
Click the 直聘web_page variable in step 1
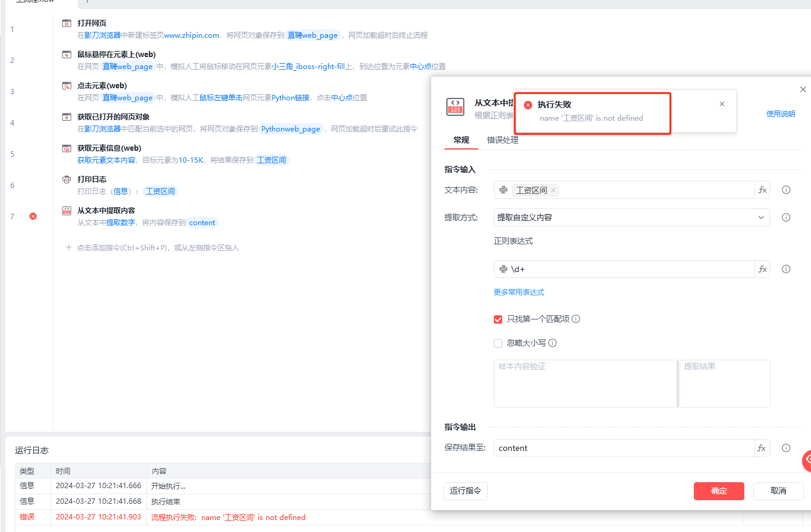(312, 35)
